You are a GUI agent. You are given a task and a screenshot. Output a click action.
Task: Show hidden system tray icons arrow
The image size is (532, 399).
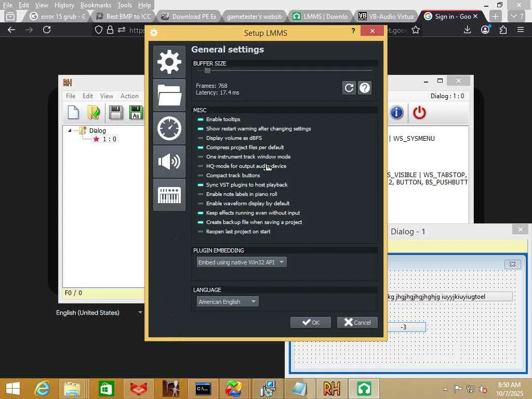click(445, 389)
